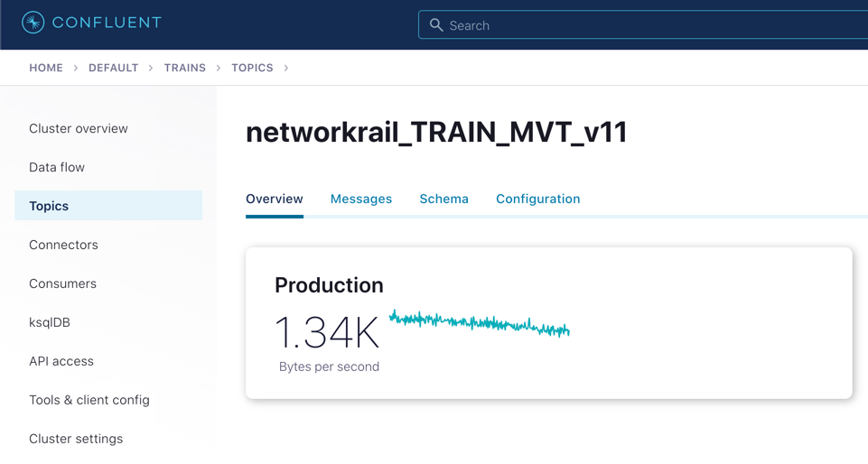
Task: Switch to the Schema tab
Action: (443, 199)
